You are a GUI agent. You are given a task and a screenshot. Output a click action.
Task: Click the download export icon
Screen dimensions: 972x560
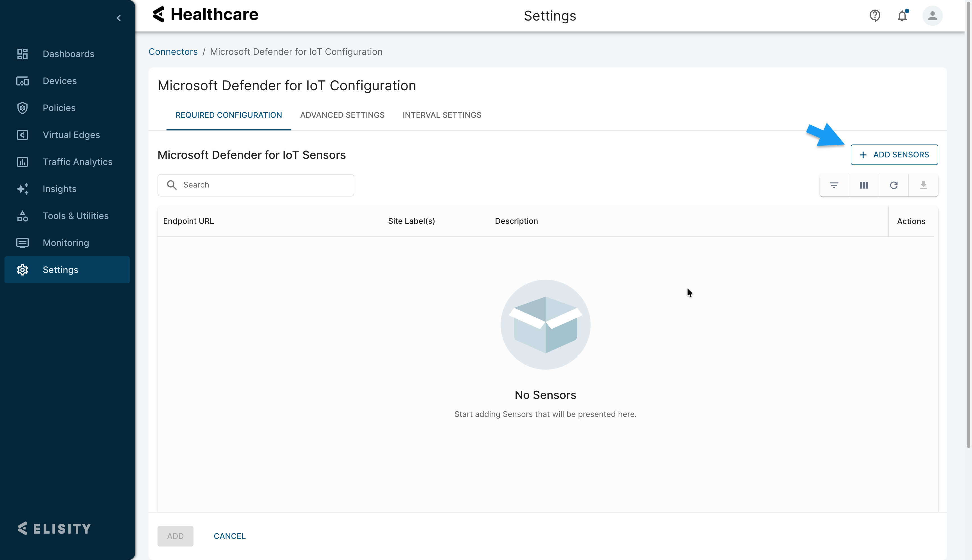click(923, 185)
